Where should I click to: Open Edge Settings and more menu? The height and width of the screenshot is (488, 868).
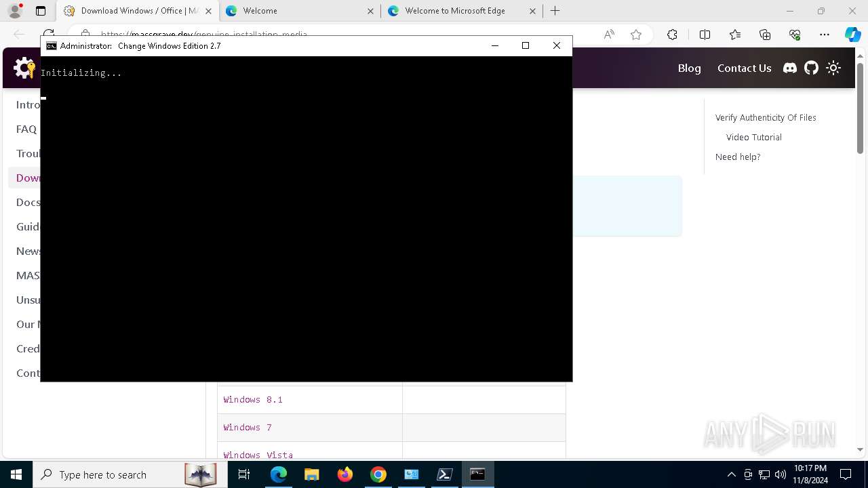coord(825,35)
